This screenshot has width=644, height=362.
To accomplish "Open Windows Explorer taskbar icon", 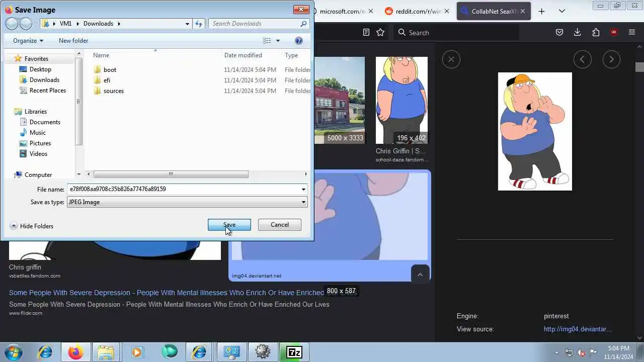I will pos(106,352).
